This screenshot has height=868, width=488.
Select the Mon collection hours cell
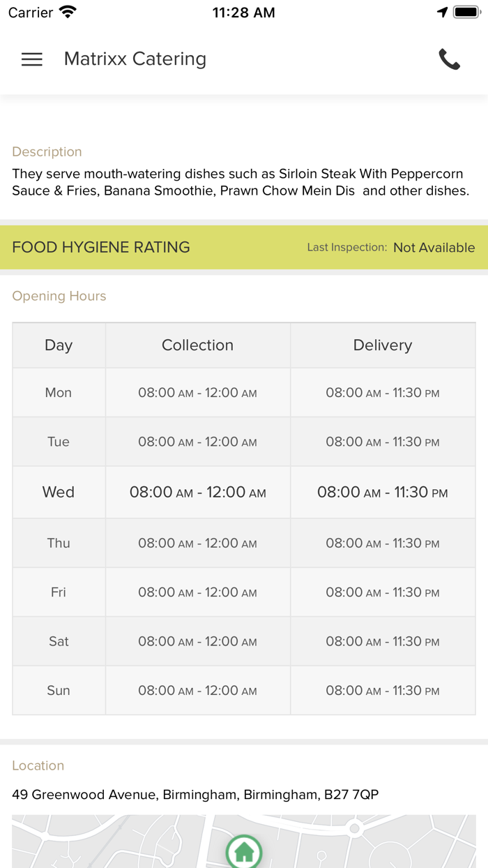197,392
